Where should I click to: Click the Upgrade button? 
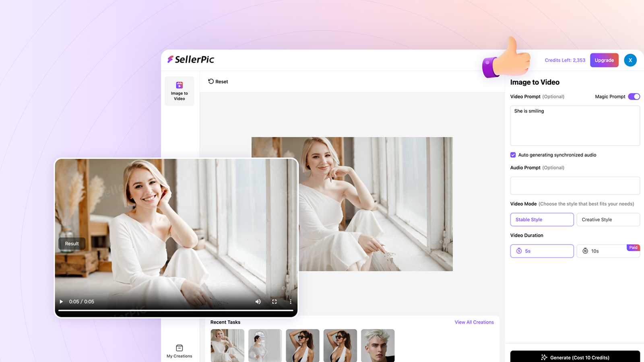604,60
